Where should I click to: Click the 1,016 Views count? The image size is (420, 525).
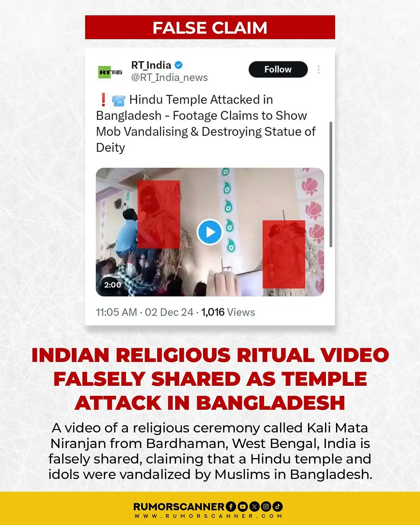tap(228, 312)
